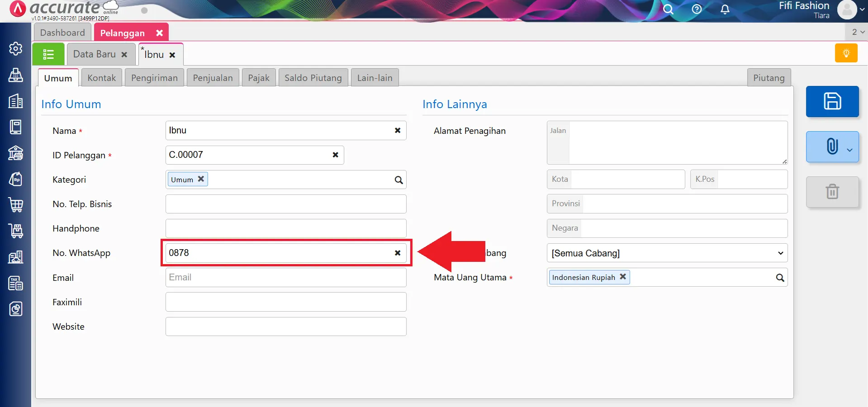This screenshot has width=868, height=407.
Task: Open the help question mark icon
Action: coord(697,9)
